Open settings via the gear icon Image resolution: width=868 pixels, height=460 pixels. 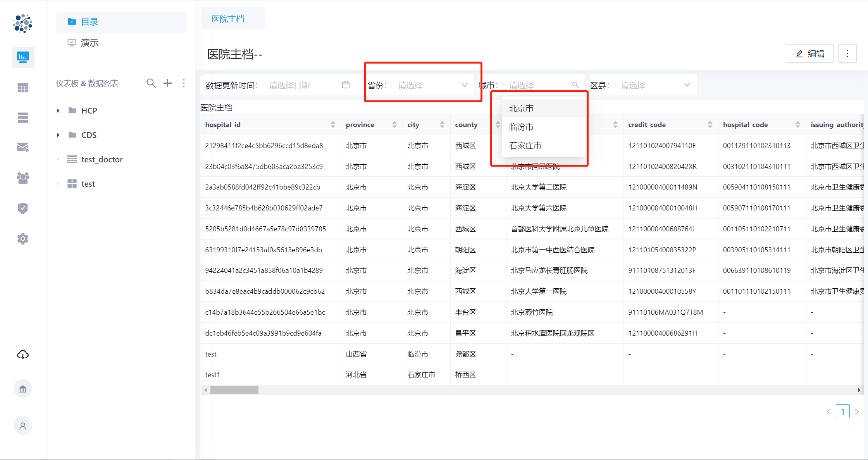pos(23,238)
